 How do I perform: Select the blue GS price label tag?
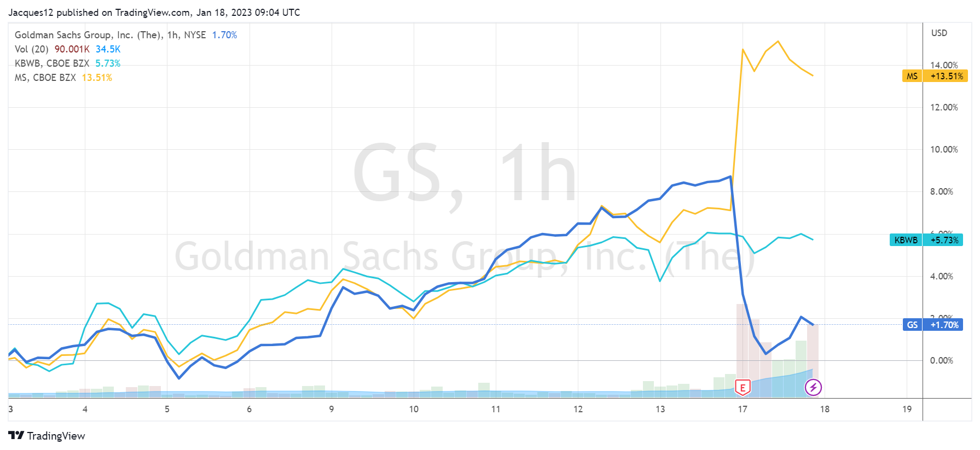912,325
